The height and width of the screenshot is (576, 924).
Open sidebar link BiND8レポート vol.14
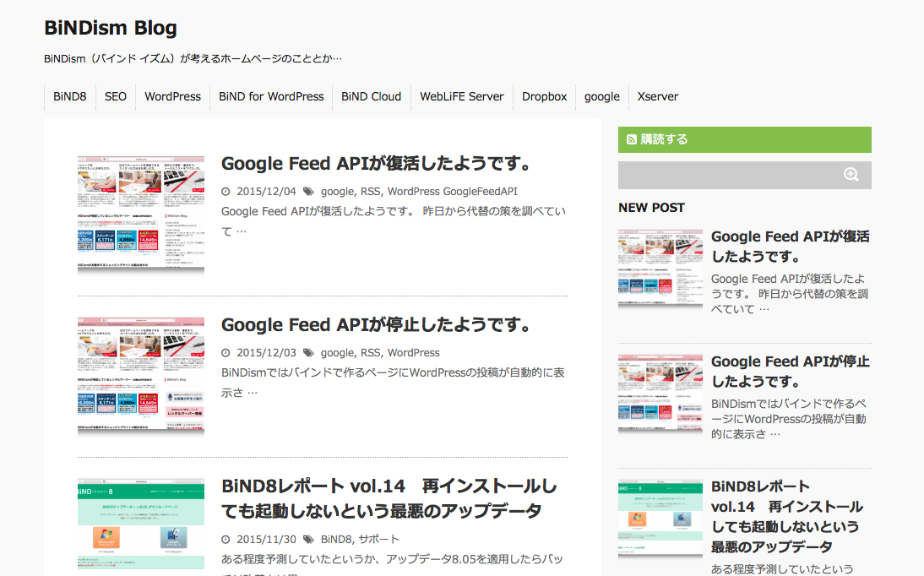(x=787, y=516)
